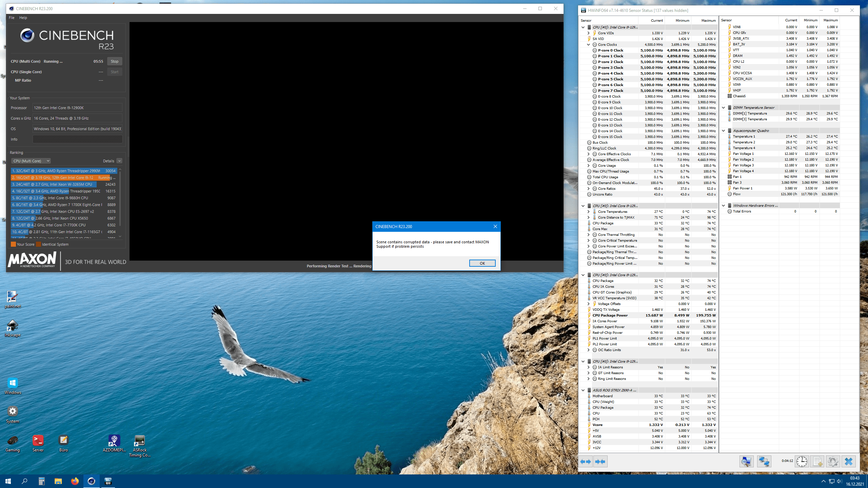
Task: Click the blue X close sensors icon
Action: click(x=849, y=462)
